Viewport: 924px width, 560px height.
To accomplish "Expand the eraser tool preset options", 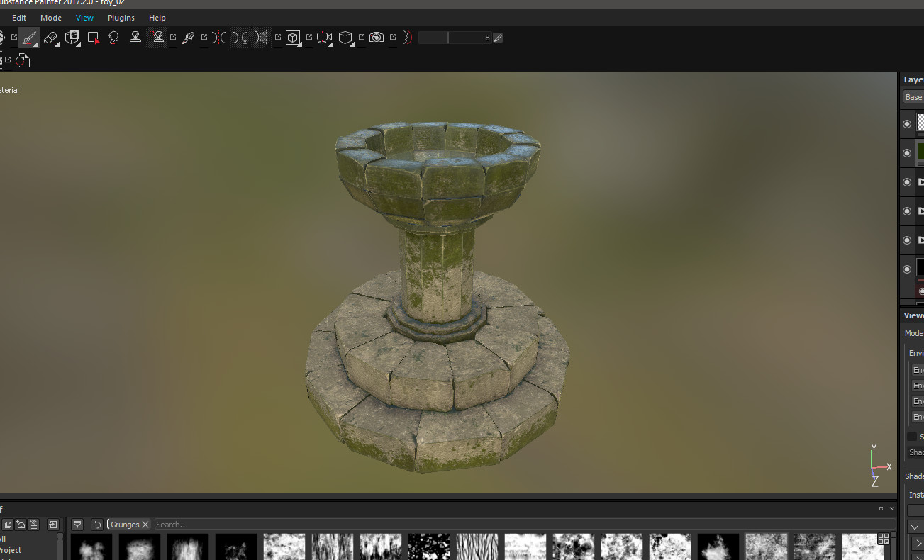I will pos(58,45).
